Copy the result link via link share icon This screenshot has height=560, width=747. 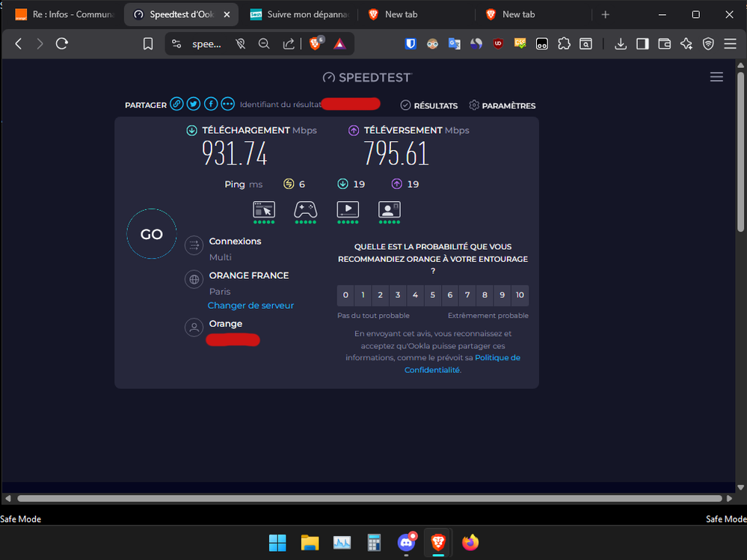[176, 104]
